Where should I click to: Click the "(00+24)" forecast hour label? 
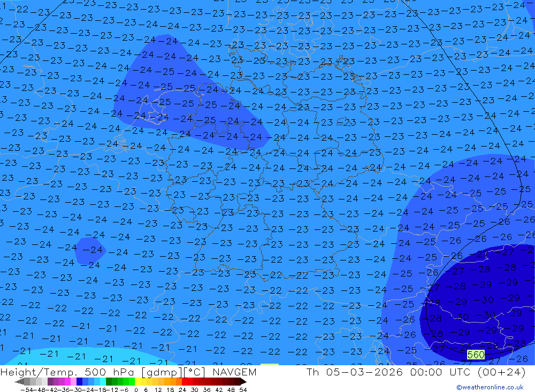(x=502, y=372)
